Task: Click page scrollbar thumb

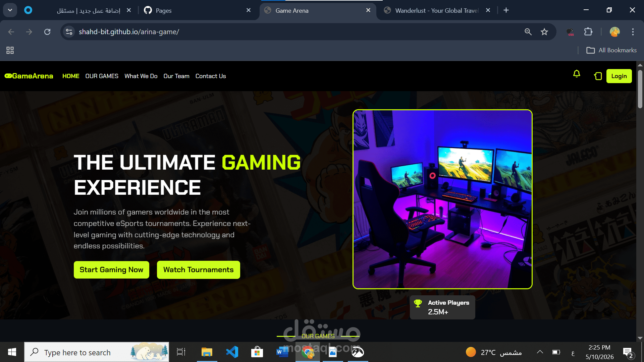Action: point(640,89)
